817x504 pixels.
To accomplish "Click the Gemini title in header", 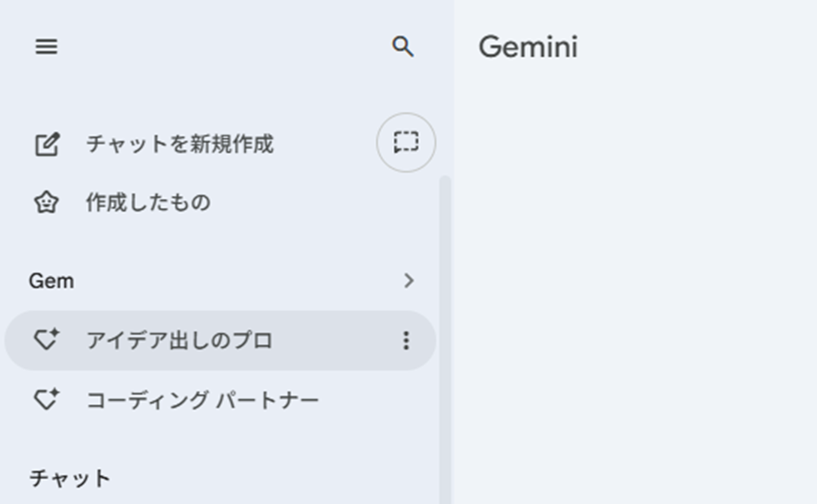I will [x=527, y=47].
